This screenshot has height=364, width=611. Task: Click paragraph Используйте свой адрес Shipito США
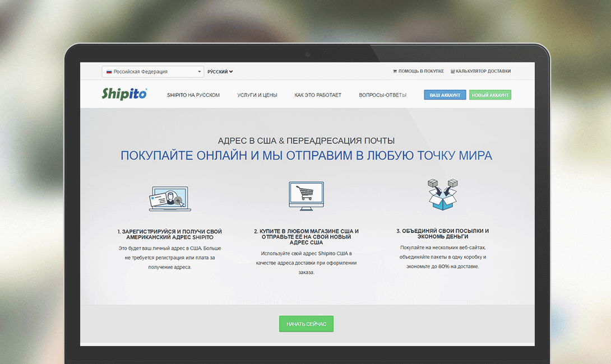(x=306, y=263)
